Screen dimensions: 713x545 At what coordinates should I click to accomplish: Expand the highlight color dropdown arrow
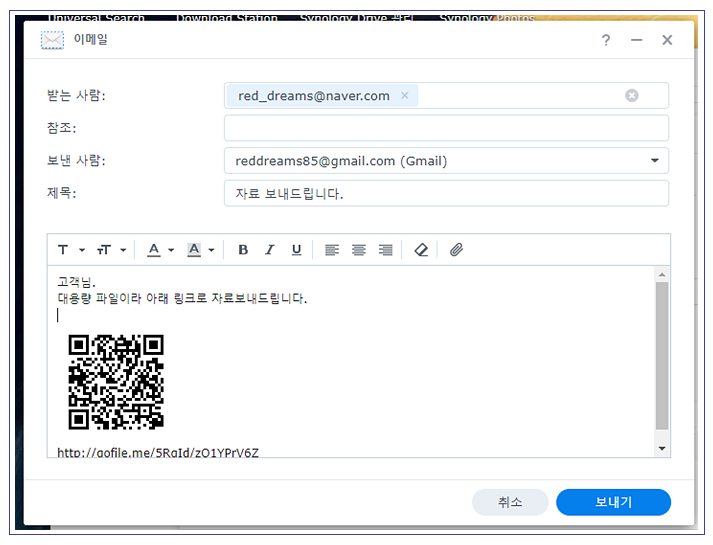tap(211, 250)
